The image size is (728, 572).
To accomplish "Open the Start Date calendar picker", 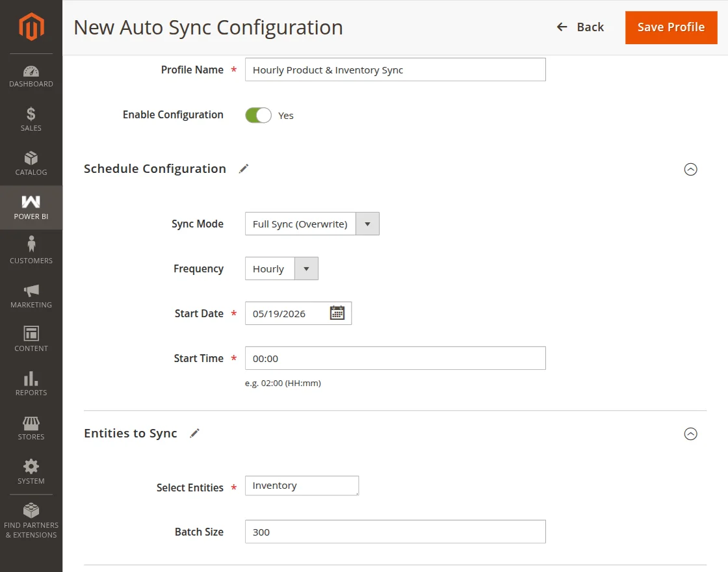I will pyautogui.click(x=337, y=313).
